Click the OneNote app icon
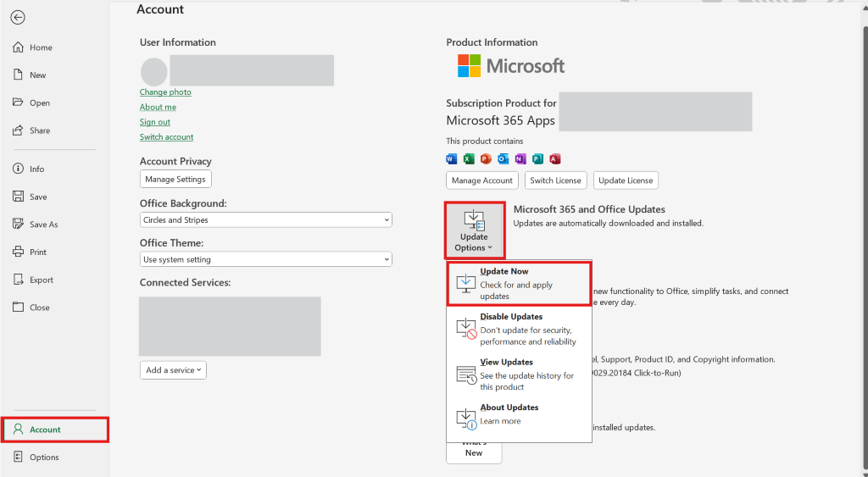868x477 pixels. [520, 159]
